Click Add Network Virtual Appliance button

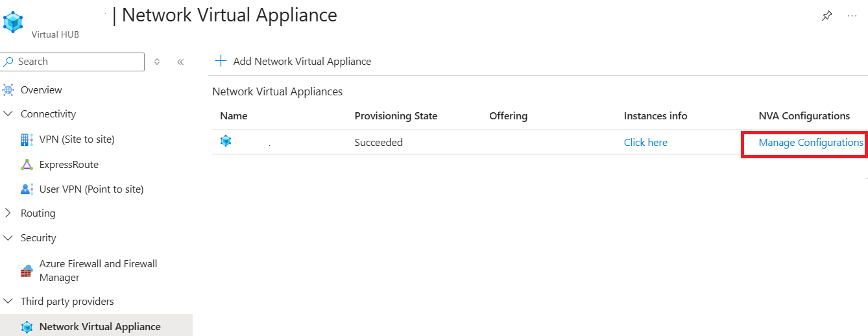(x=293, y=62)
